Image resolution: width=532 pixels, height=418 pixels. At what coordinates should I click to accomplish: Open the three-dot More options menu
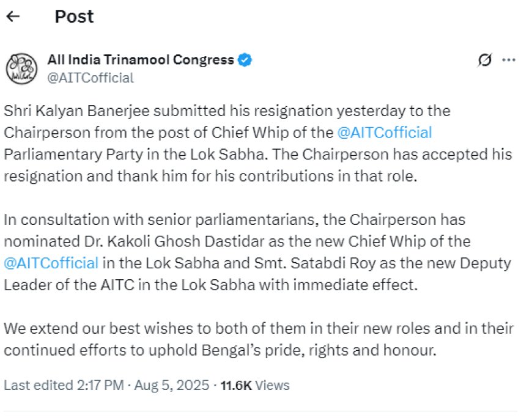point(508,60)
